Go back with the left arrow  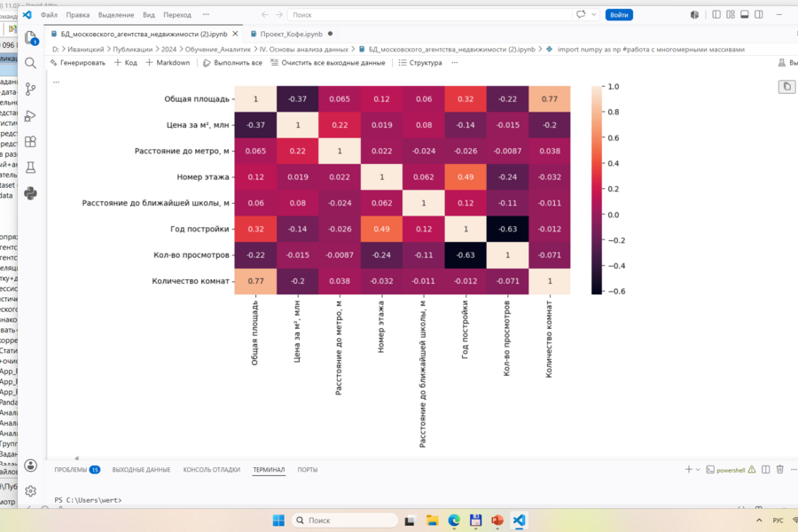point(264,15)
